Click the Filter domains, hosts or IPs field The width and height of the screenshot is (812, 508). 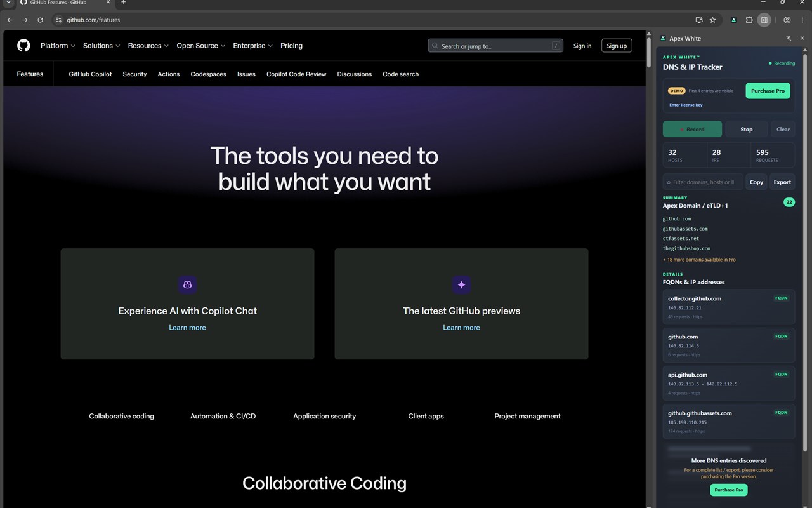[x=703, y=182]
